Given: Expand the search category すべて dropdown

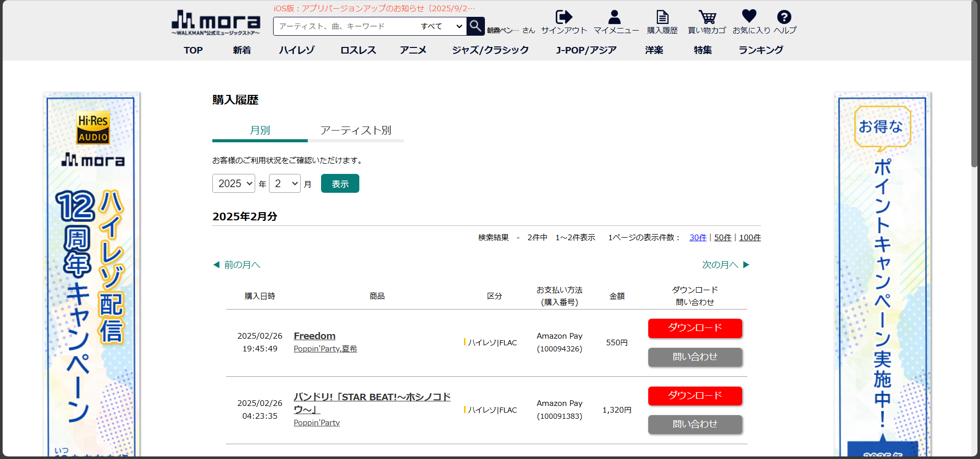Looking at the screenshot, I should click(441, 27).
